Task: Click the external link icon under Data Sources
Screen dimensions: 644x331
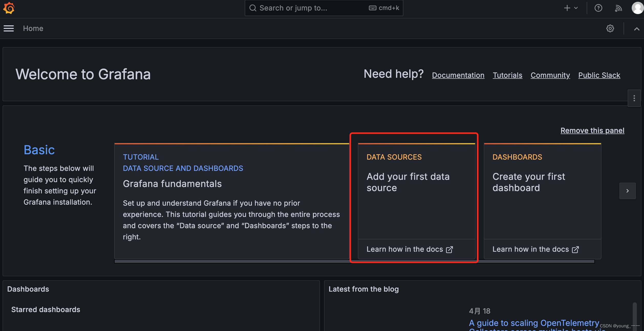Action: click(x=449, y=249)
